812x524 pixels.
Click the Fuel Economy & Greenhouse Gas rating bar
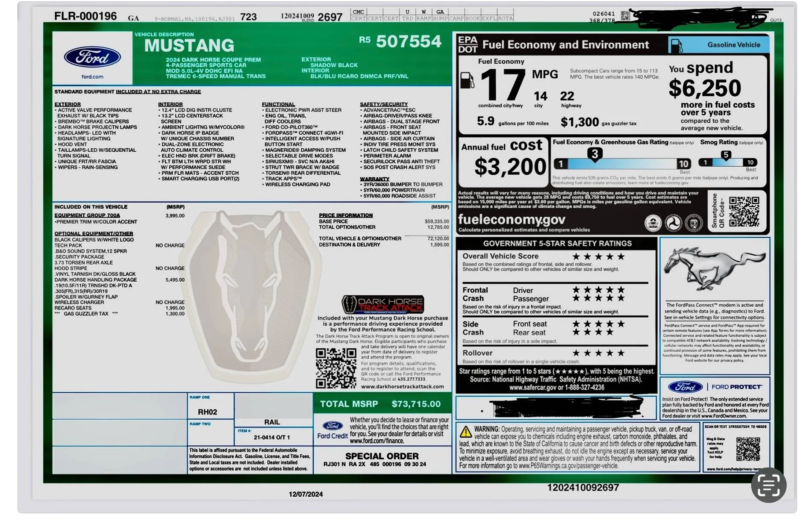click(622, 164)
